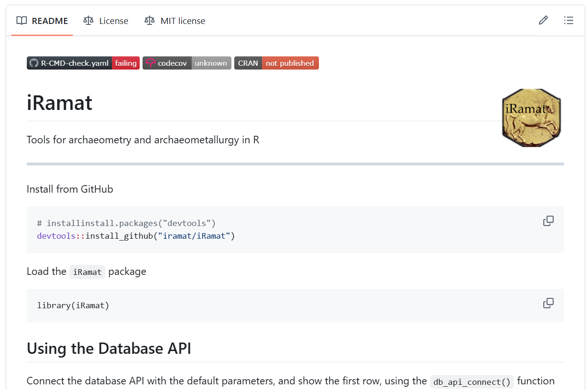Copy the devtools install code block

pyautogui.click(x=548, y=221)
